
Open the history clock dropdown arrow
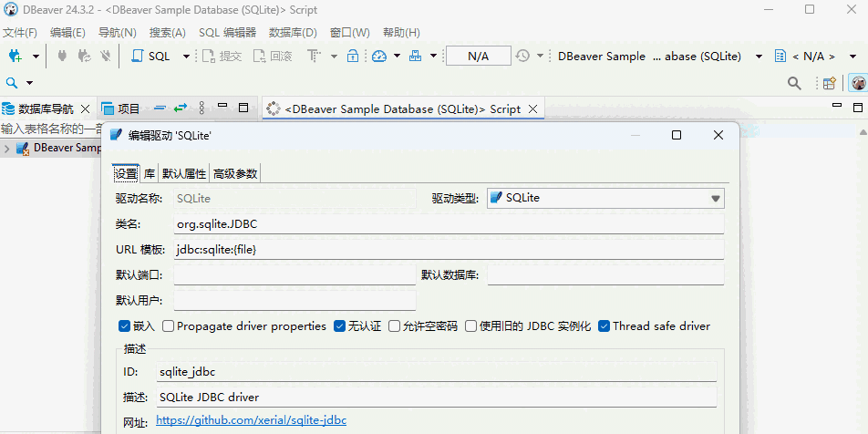coord(540,57)
